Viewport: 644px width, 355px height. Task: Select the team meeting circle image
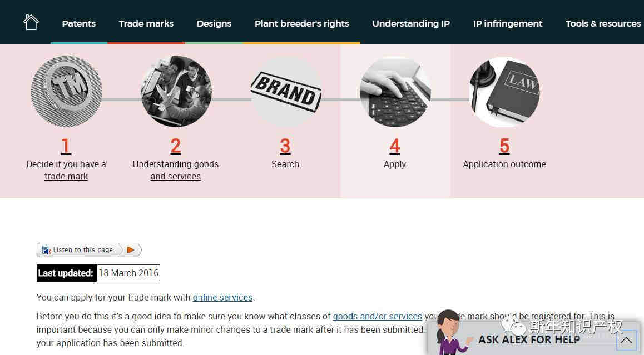(176, 91)
